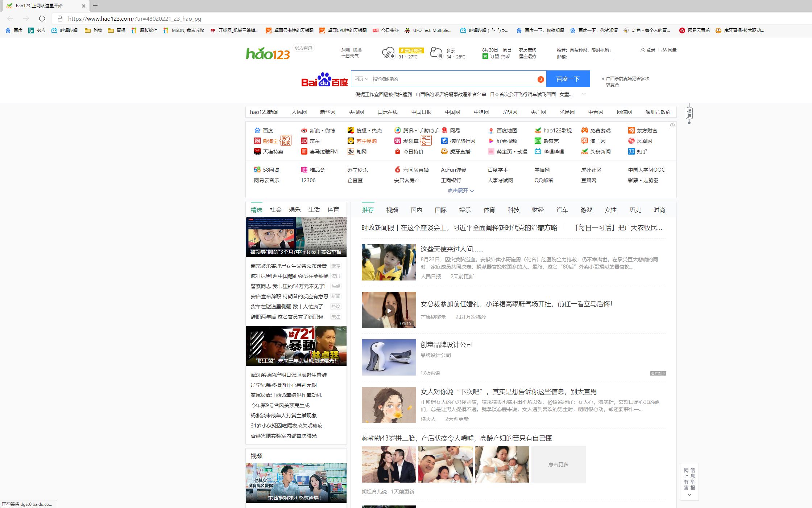Open 深圳市政府 link
Screen dimensions: 812x508
(x=658, y=112)
